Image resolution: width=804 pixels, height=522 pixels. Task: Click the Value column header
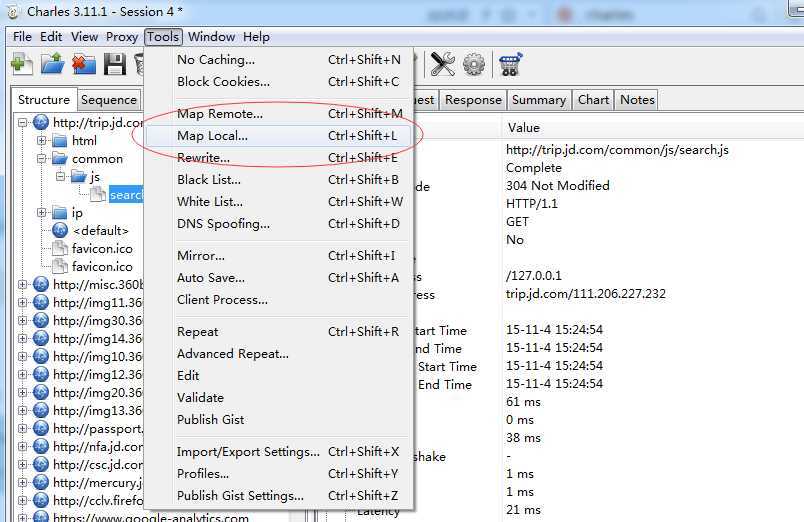click(x=652, y=128)
